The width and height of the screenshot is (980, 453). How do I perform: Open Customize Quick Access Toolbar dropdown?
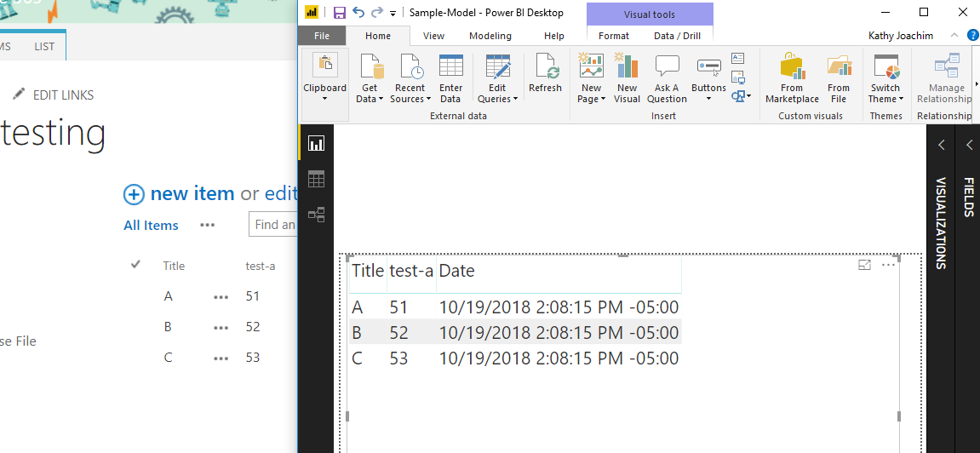point(393,13)
